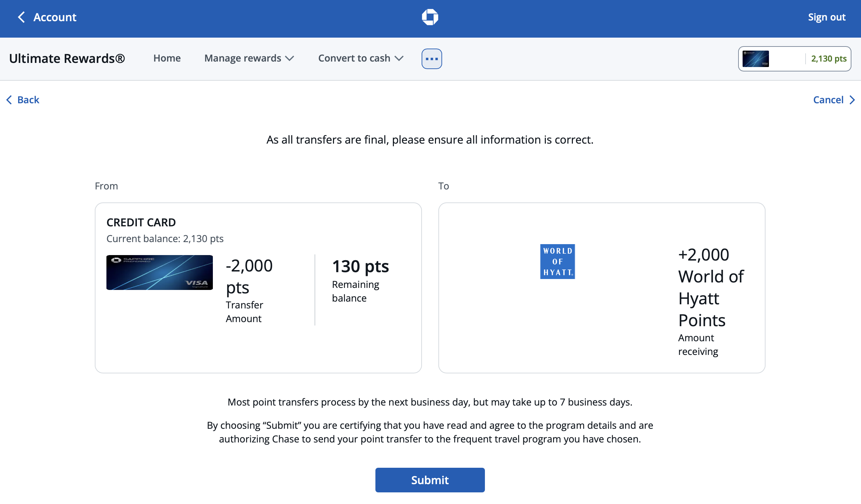Viewport: 861px width, 504px height.
Task: Click the 'From' label
Action: pyautogui.click(x=106, y=186)
